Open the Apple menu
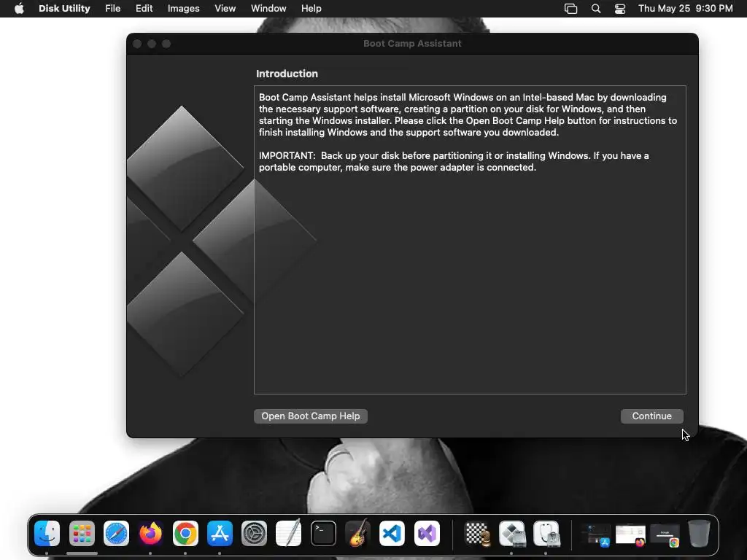This screenshot has height=560, width=747. 19,9
